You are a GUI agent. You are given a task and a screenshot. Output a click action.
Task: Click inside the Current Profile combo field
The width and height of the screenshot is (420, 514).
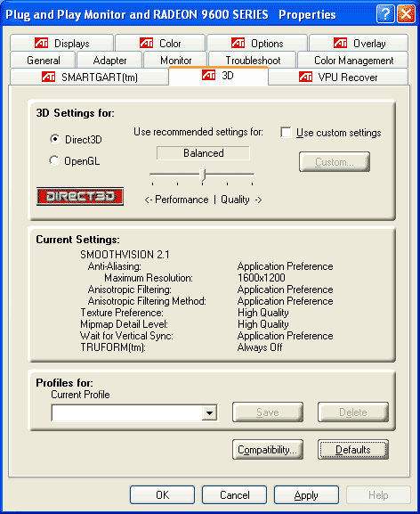point(127,412)
